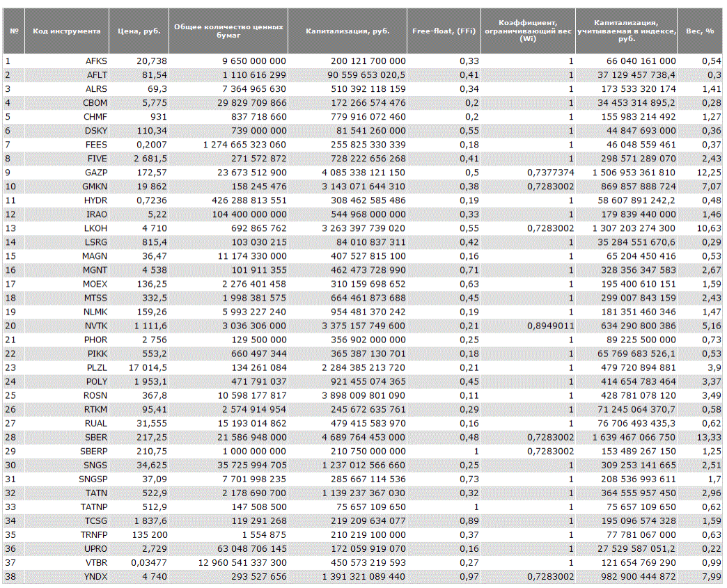This screenshot has height=588, width=727.
Task: Click the 'Вес, %' column header
Action: (x=700, y=31)
